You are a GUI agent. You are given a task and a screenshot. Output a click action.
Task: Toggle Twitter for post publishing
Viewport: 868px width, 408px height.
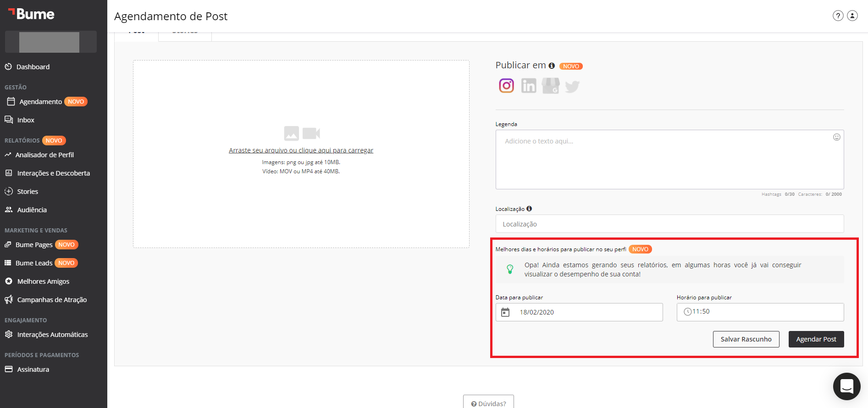(x=572, y=86)
